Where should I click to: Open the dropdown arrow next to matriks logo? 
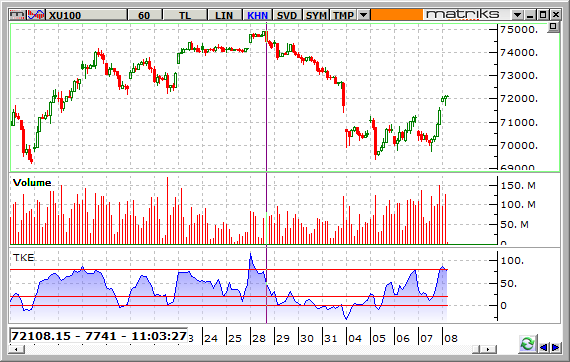click(x=517, y=15)
